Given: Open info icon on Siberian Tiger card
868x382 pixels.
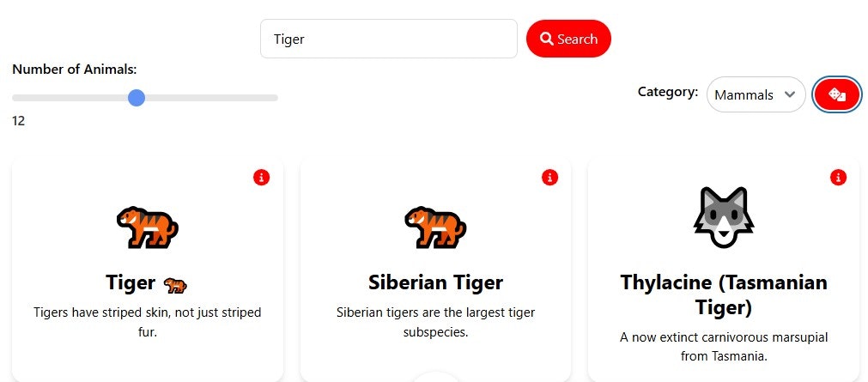Looking at the screenshot, I should pyautogui.click(x=549, y=177).
